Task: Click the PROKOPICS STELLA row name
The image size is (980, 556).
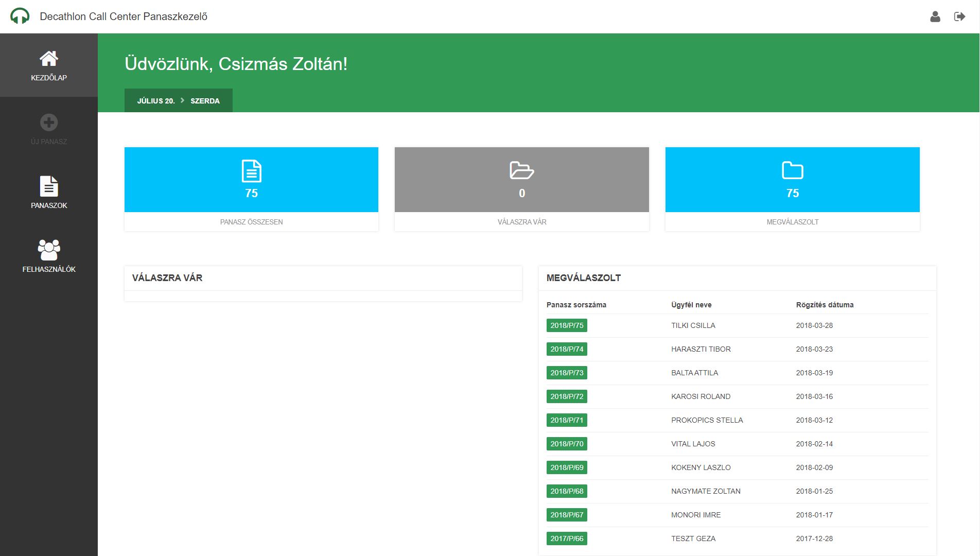Action: click(707, 420)
